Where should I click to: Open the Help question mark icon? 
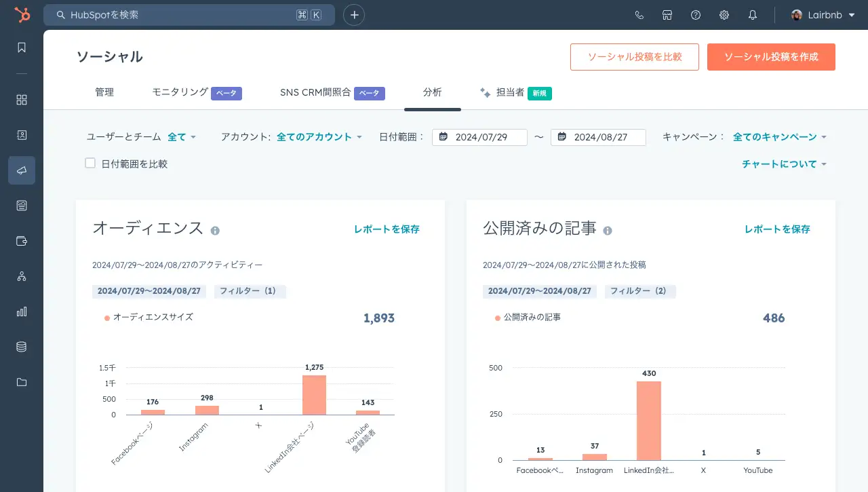[695, 14]
